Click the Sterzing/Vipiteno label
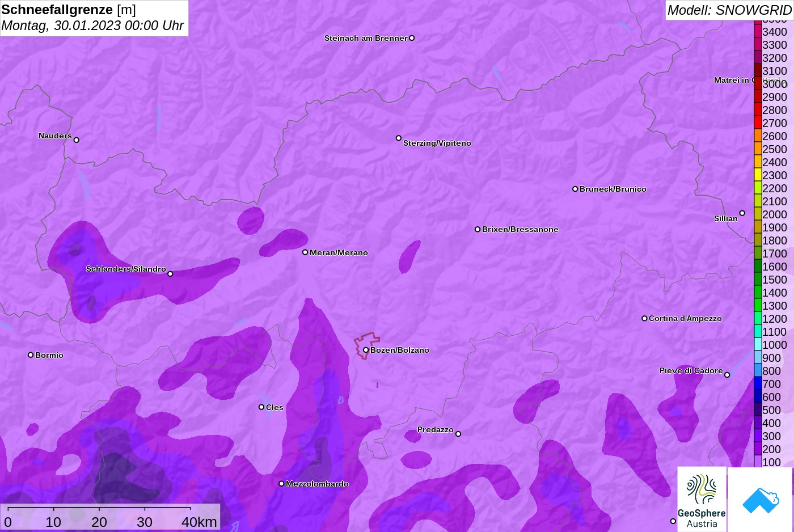This screenshot has height=532, width=794. point(437,143)
